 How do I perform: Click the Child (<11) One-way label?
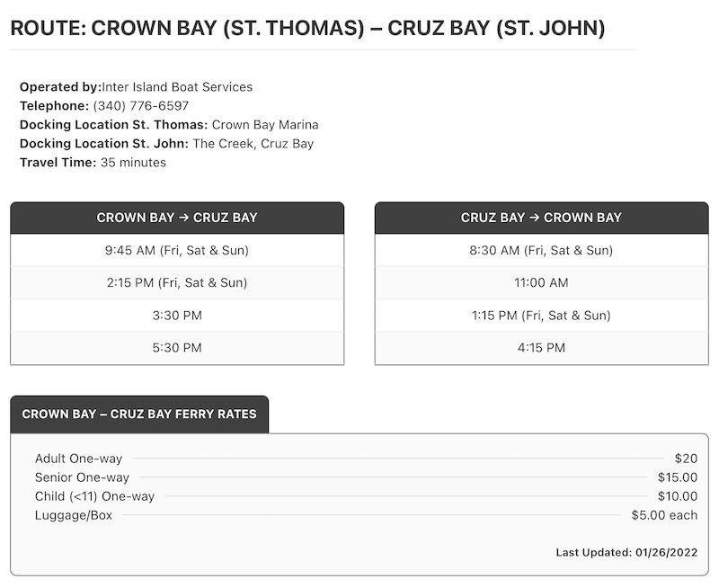(94, 496)
